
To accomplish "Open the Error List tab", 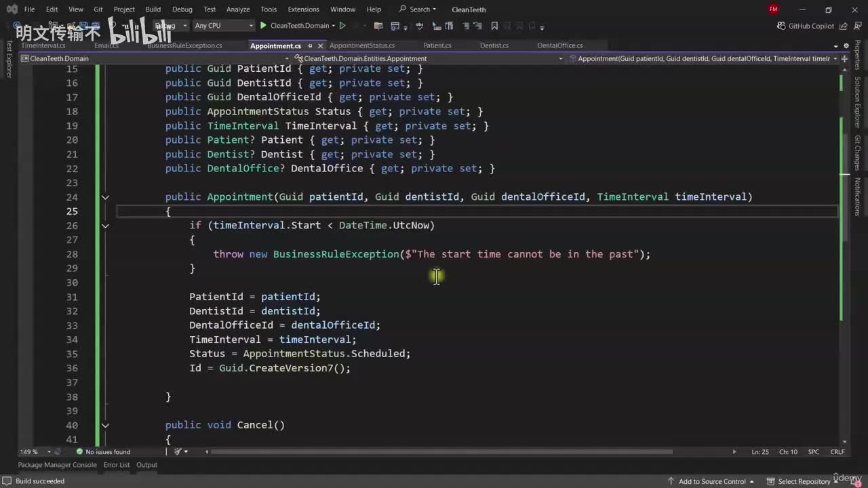I will click(x=117, y=465).
